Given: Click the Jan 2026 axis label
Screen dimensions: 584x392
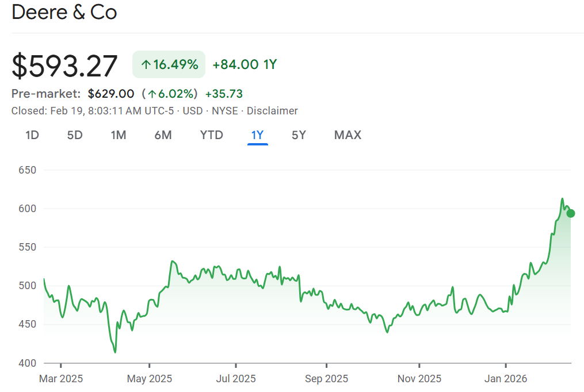Looking at the screenshot, I should 506,379.
